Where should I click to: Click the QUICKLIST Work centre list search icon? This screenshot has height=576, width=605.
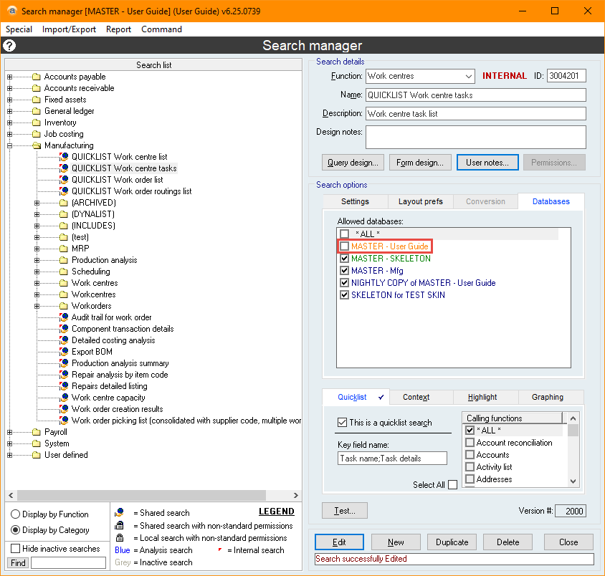tap(64, 157)
